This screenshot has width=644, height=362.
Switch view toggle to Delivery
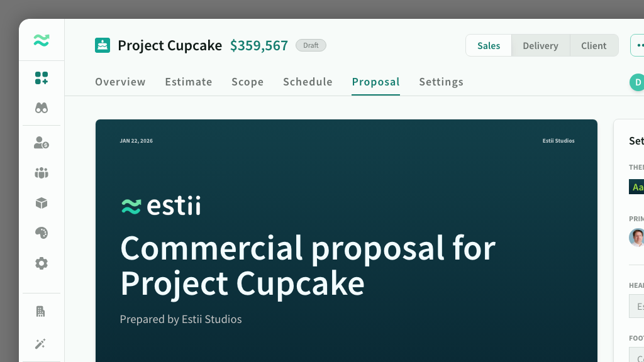[540, 46]
